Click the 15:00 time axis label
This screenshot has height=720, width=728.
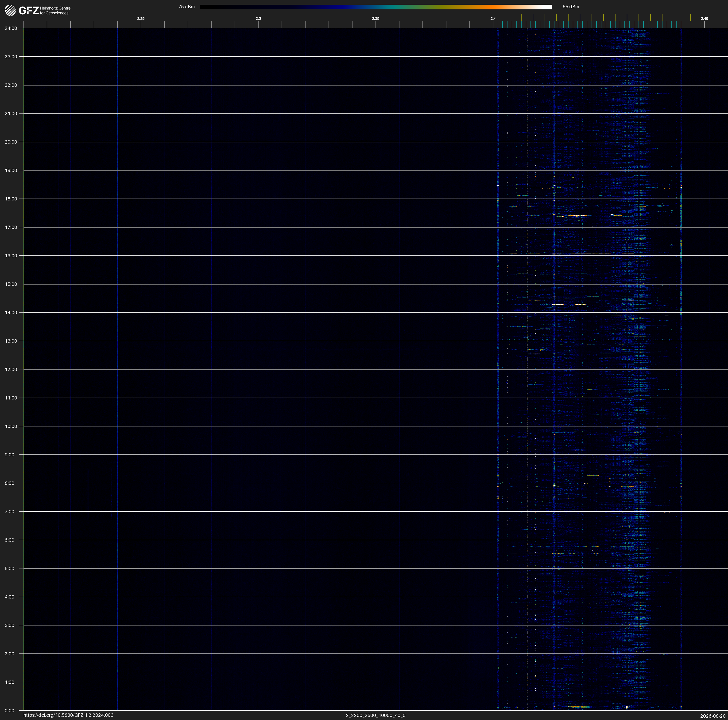click(11, 284)
